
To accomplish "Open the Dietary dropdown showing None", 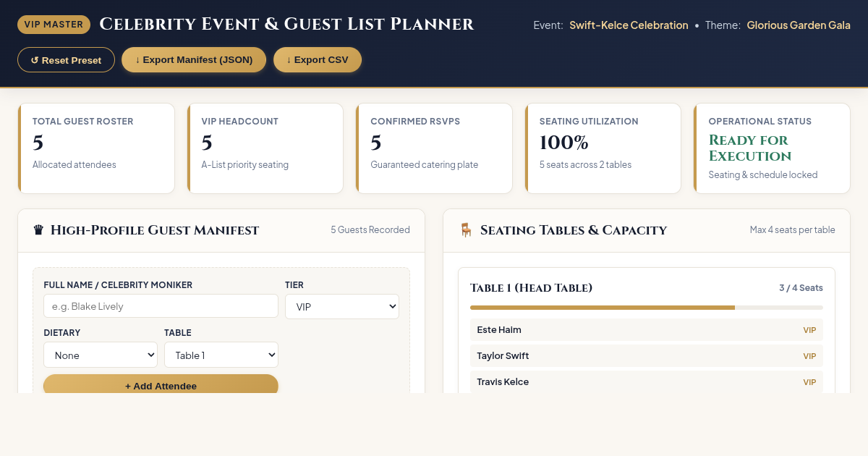I will (x=101, y=355).
